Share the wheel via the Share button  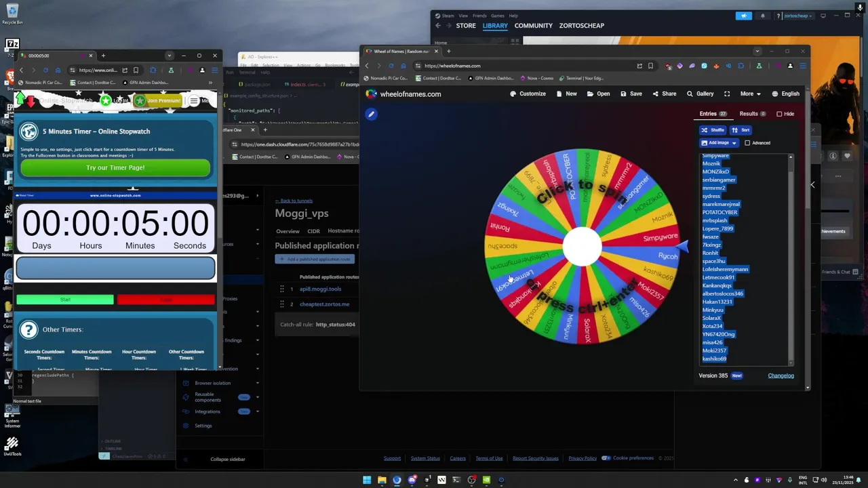click(x=664, y=94)
